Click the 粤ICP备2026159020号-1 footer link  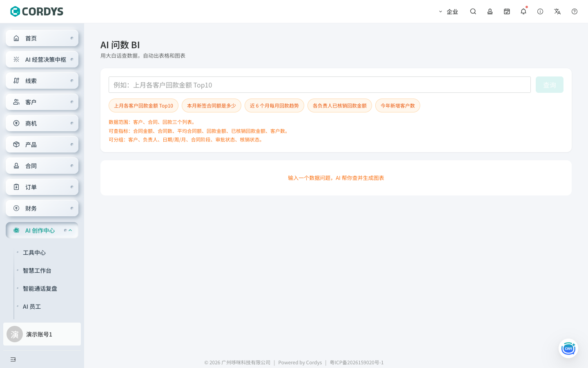pos(357,362)
